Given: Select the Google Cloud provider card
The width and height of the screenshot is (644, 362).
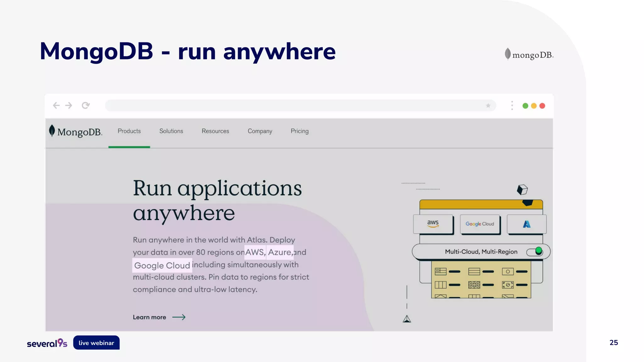Looking at the screenshot, I should coord(480,224).
